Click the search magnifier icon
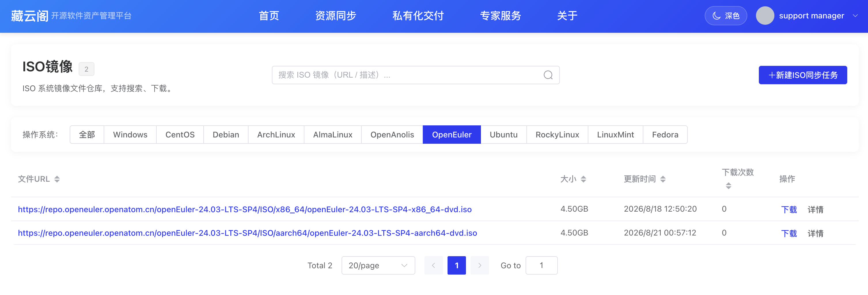868x295 pixels. click(548, 75)
